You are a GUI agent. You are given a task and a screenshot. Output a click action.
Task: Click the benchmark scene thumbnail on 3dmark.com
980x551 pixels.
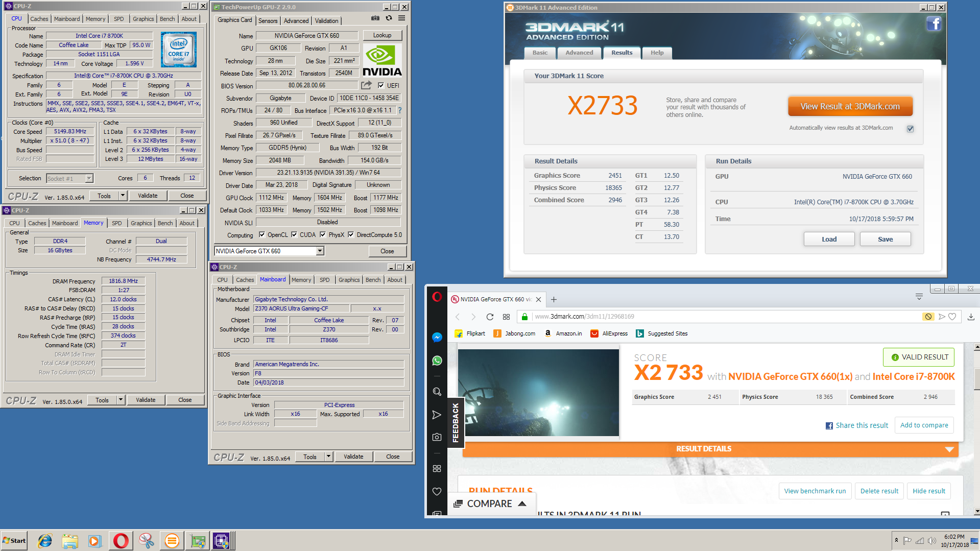(538, 393)
